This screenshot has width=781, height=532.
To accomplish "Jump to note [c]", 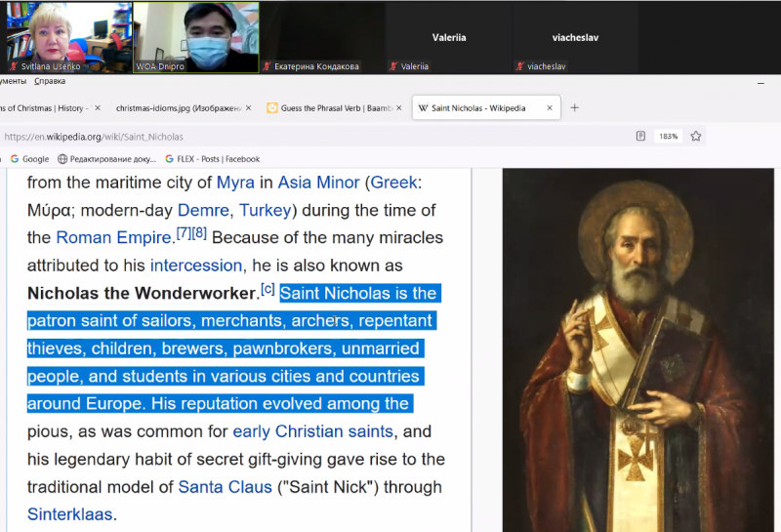I will [267, 289].
